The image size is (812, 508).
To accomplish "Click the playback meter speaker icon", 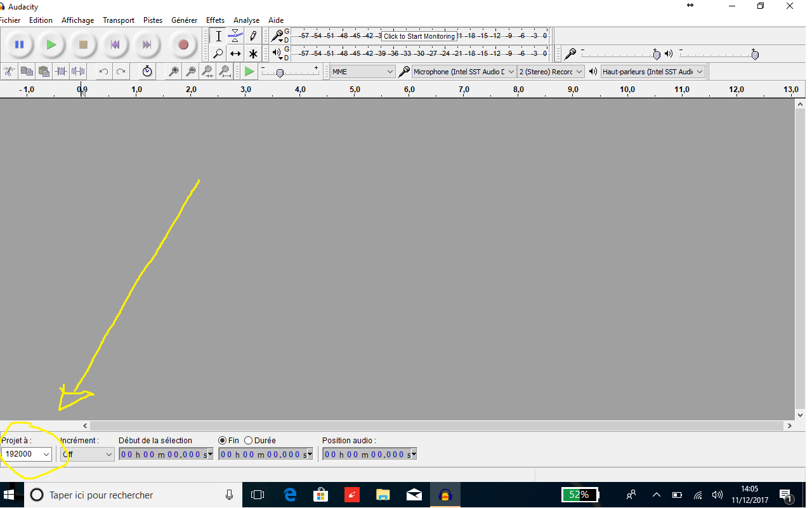I will click(277, 53).
